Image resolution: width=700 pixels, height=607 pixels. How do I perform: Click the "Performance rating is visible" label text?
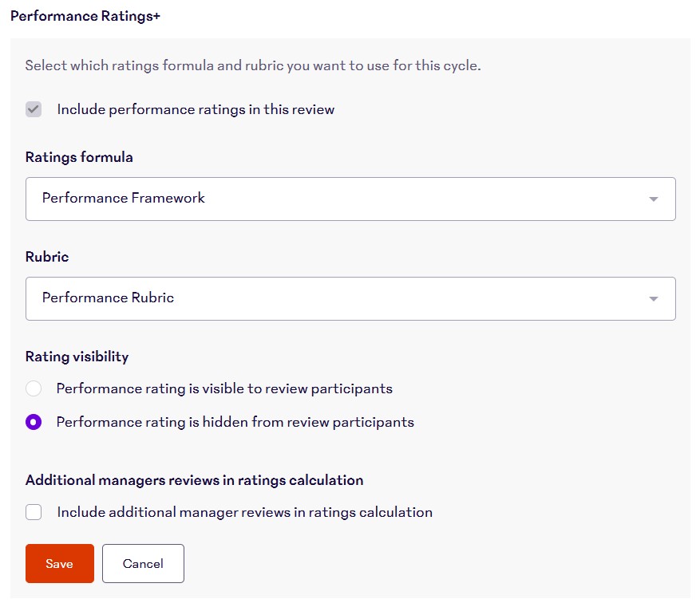224,389
